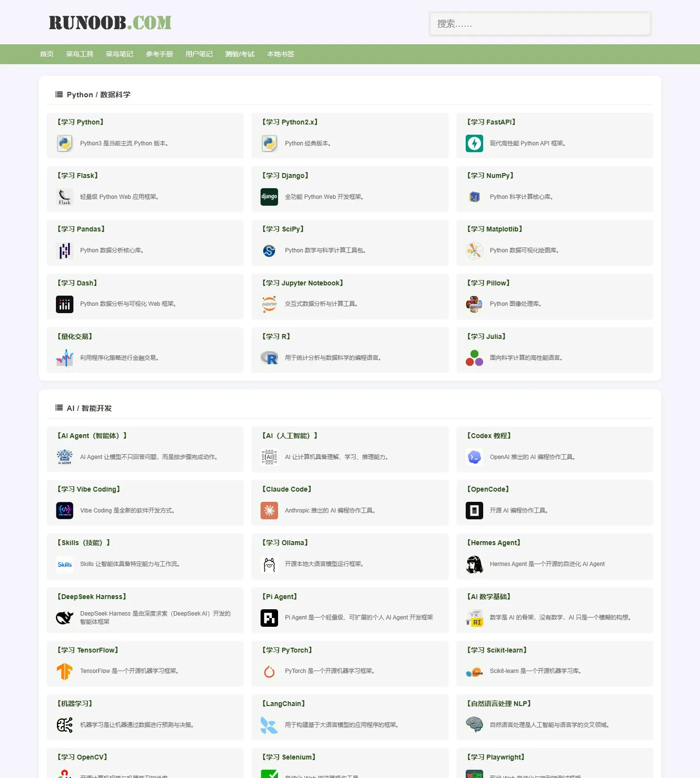Click the AI 数学基础 icon
This screenshot has width=700, height=778.
click(x=474, y=618)
